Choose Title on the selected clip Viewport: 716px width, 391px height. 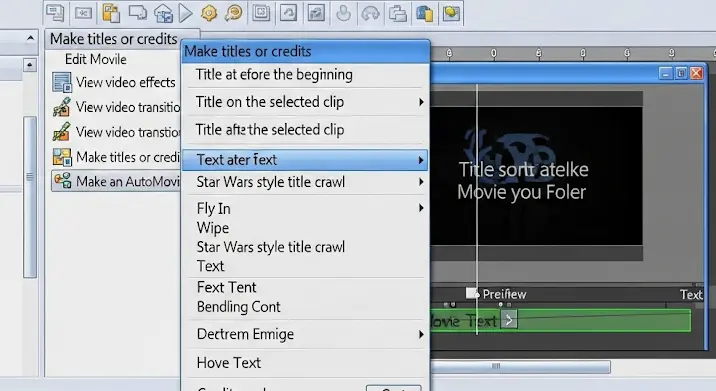pyautogui.click(x=305, y=102)
